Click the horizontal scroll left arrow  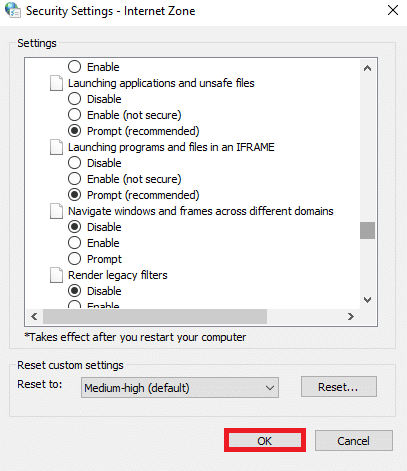tap(34, 316)
